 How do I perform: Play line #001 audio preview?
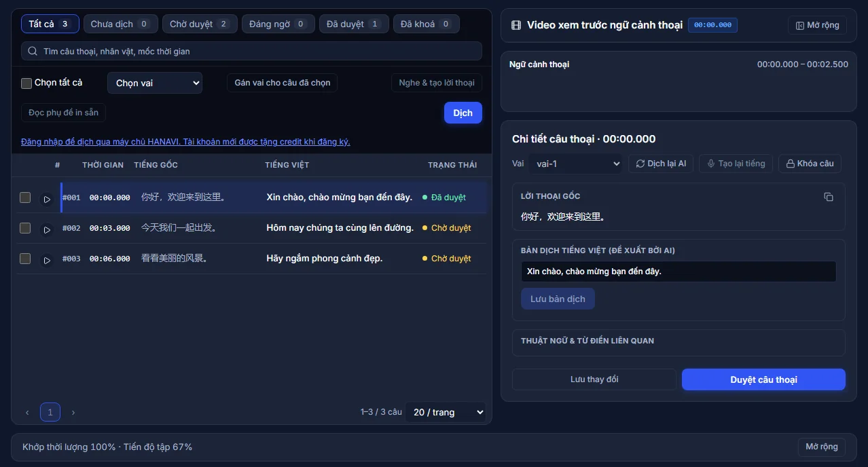tap(47, 199)
